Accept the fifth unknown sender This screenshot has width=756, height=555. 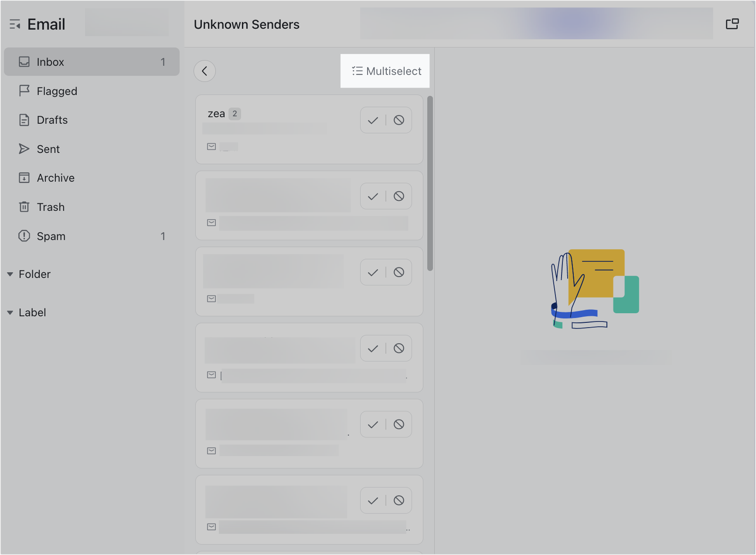(x=373, y=425)
